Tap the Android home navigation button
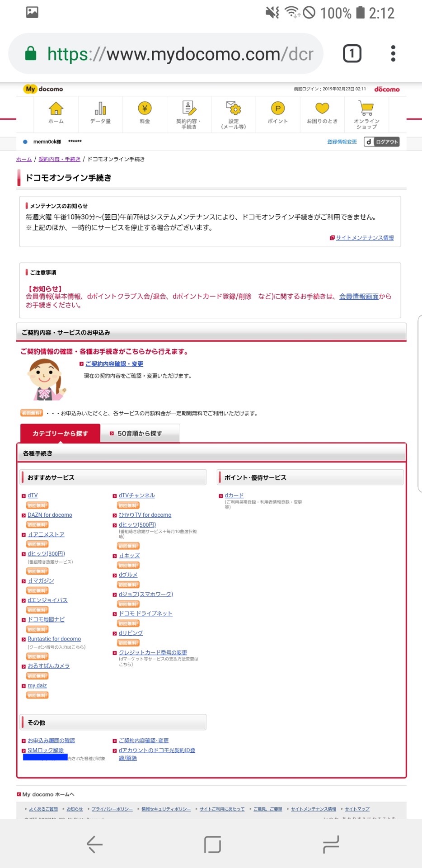This screenshot has width=422, height=868. 212,844
